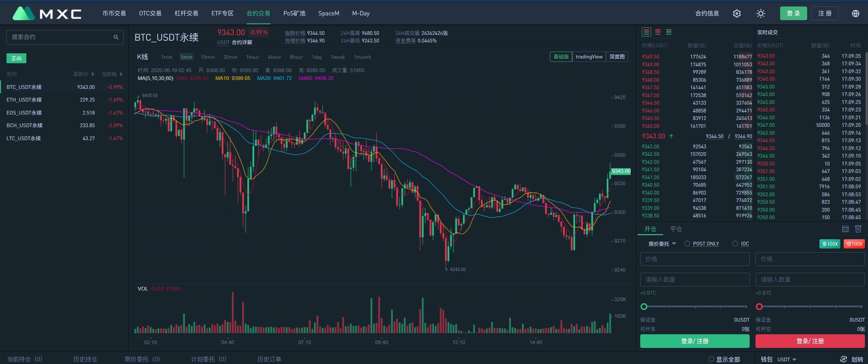The image size is (868, 364).
Task: Open the calculator icon in order panel
Action: (x=845, y=229)
